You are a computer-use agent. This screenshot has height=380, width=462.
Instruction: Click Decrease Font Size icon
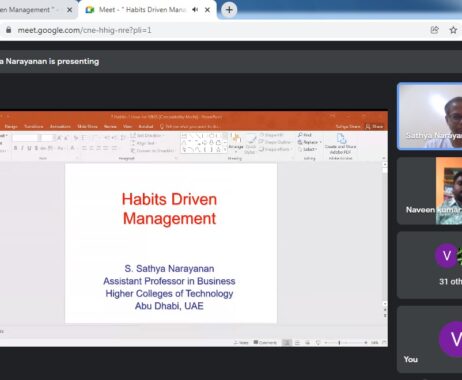(x=67, y=138)
